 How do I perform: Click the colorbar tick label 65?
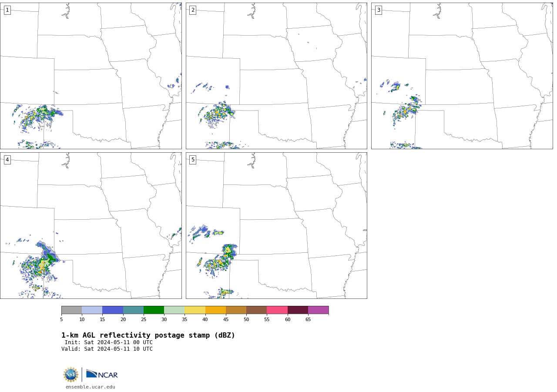click(x=308, y=319)
